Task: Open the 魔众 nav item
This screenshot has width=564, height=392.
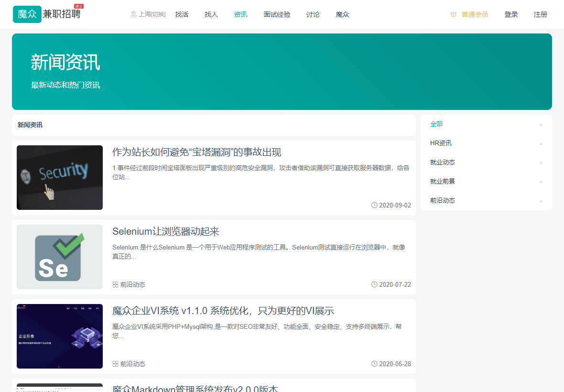Action: 342,14
